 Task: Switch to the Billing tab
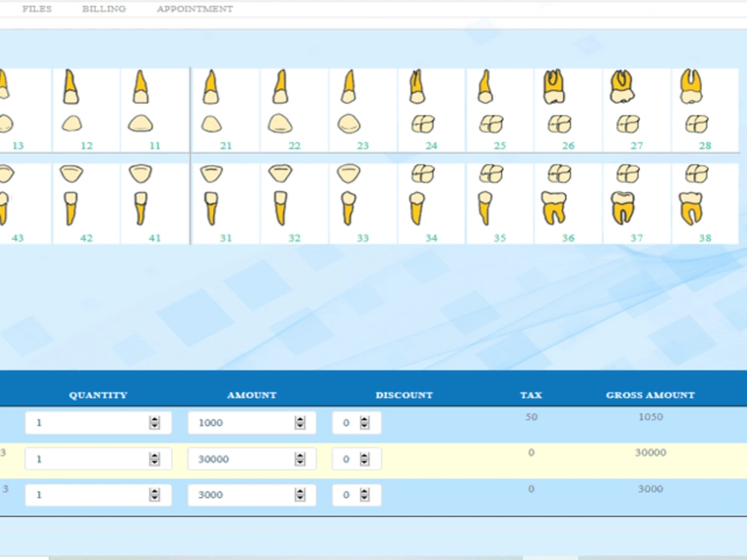[104, 8]
